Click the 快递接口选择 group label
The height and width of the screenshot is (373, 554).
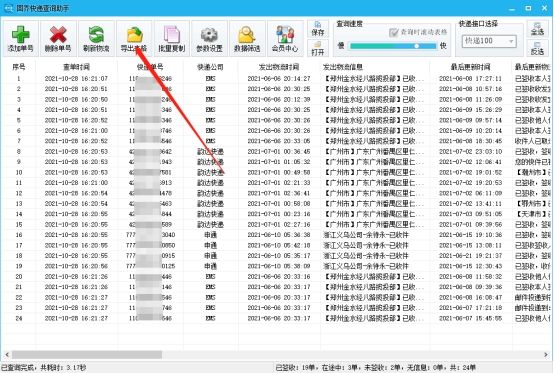point(478,24)
